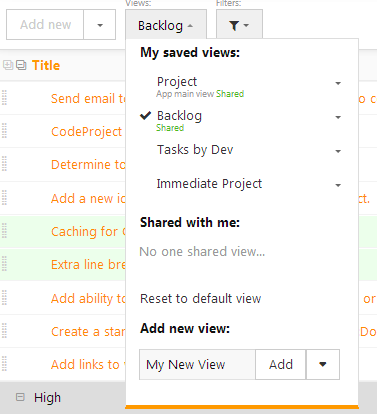Screen dimensions: 377x414
Task: Click the My New View name field
Action: coord(197,364)
